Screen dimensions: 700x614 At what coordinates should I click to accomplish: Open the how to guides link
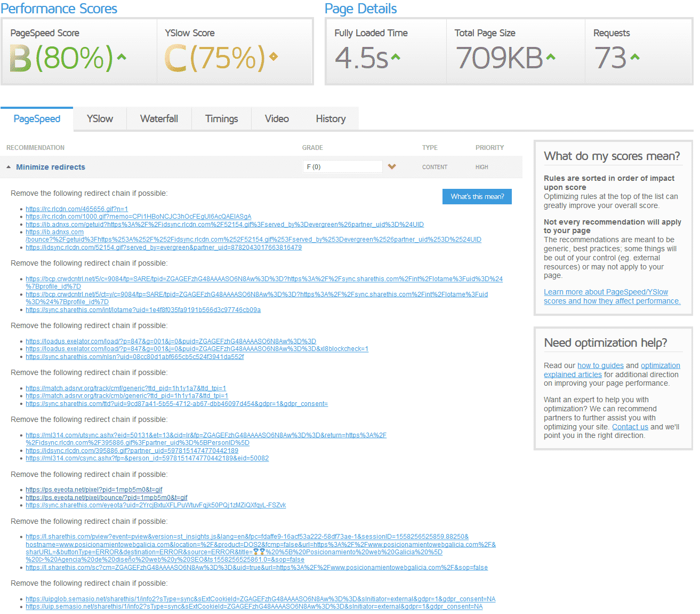pos(600,365)
